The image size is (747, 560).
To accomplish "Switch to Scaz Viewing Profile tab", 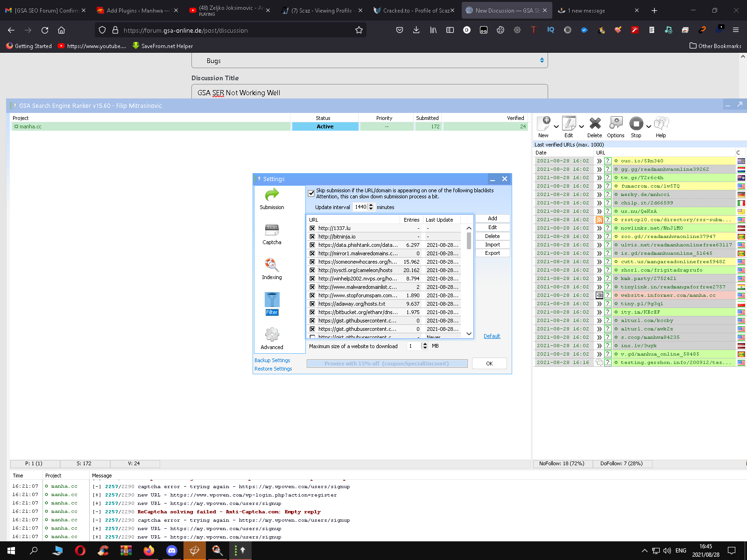I will [323, 10].
